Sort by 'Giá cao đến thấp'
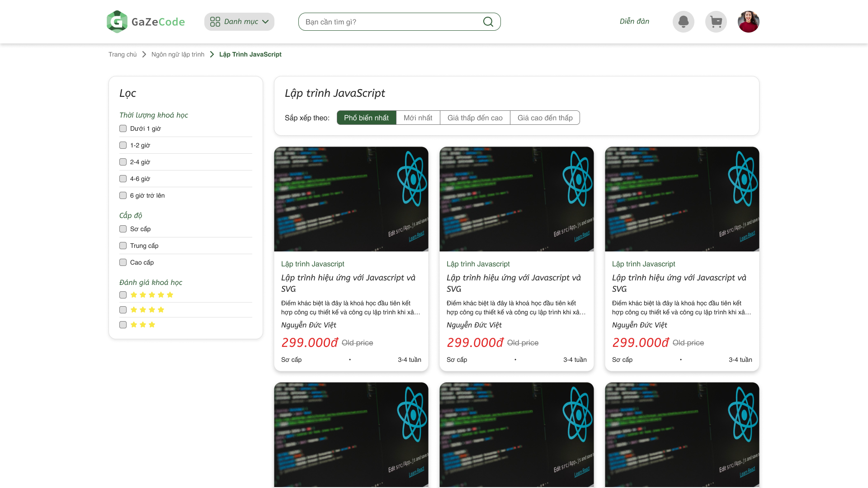Image resolution: width=868 pixels, height=488 pixels. click(545, 118)
